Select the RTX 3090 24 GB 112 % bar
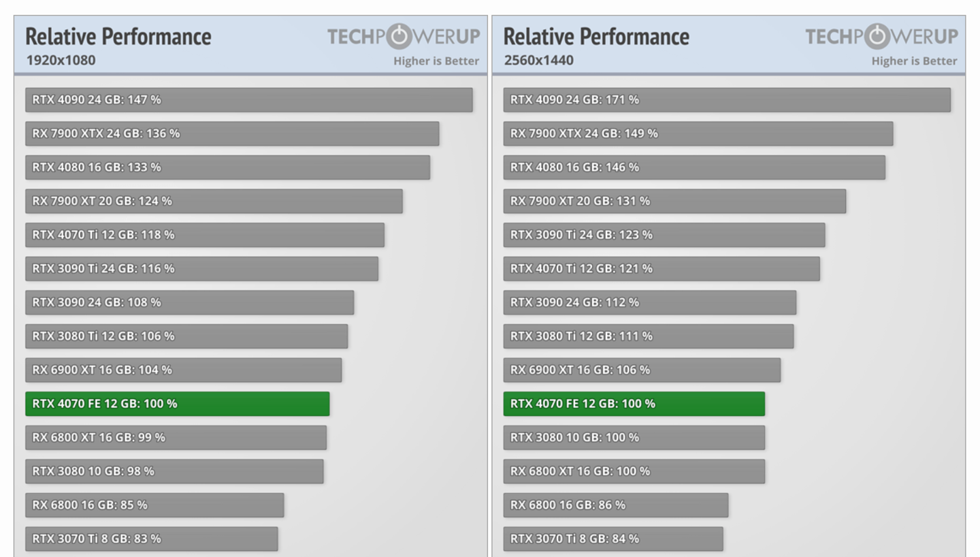The width and height of the screenshot is (980, 557). click(x=650, y=302)
